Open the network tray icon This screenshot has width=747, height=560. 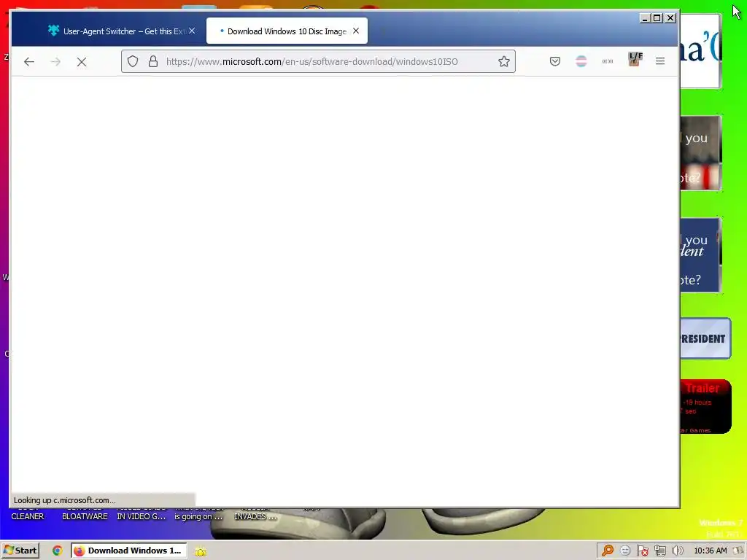tap(659, 551)
